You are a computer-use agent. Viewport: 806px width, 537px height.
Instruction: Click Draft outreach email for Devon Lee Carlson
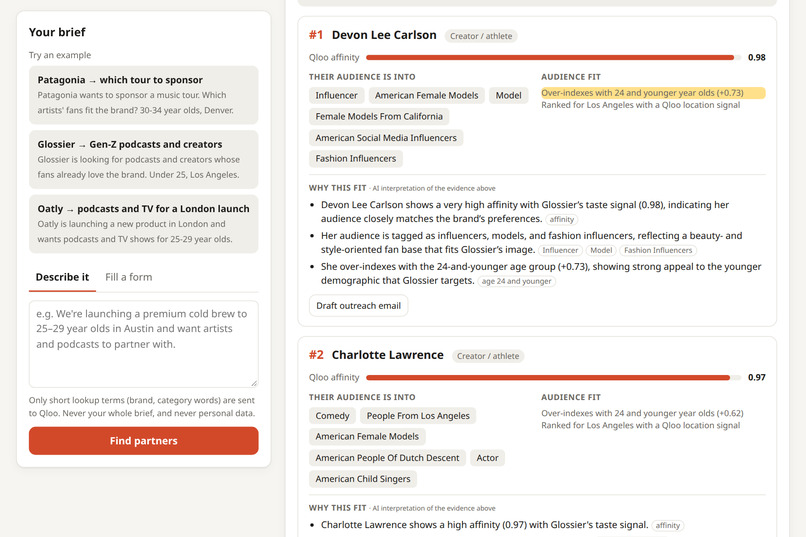(358, 306)
